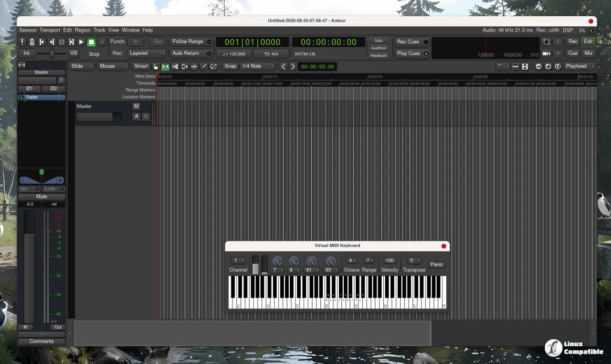Toggle Punch In button
Image resolution: width=611 pixels, height=364 pixels.
point(136,42)
